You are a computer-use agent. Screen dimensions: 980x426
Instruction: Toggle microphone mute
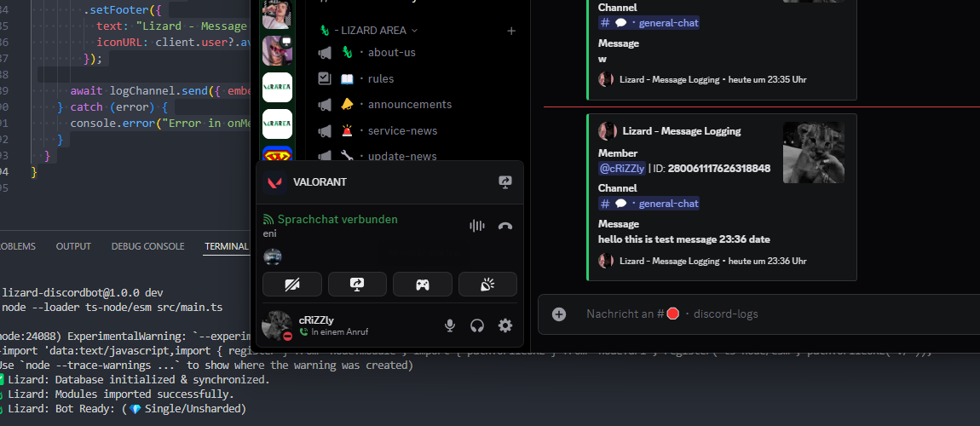(x=449, y=325)
